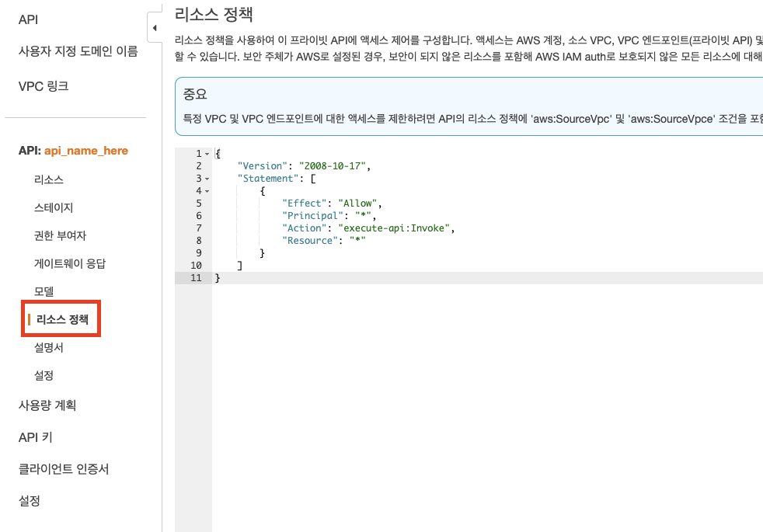Select 리소스 정책 in the sidebar
The image size is (763, 532).
tap(62, 319)
